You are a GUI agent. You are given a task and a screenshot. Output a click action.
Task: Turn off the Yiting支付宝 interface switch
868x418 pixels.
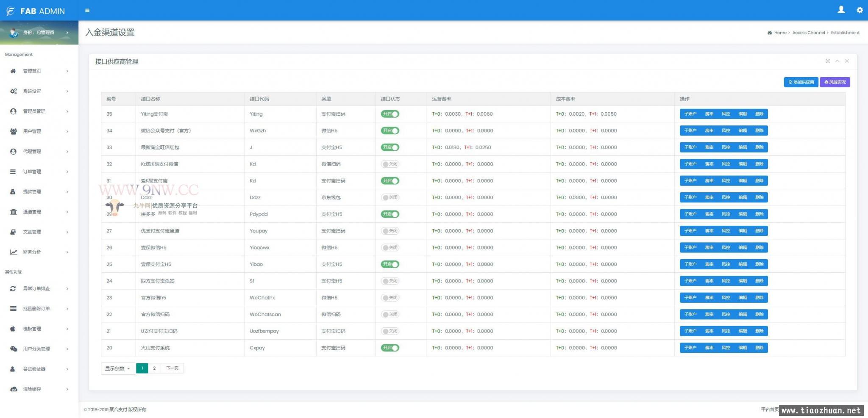click(390, 114)
